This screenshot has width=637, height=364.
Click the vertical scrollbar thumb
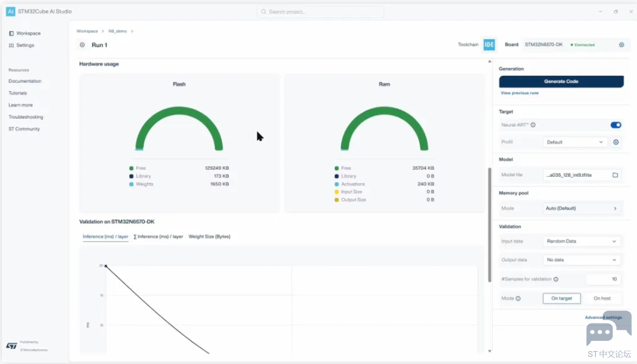pyautogui.click(x=490, y=224)
